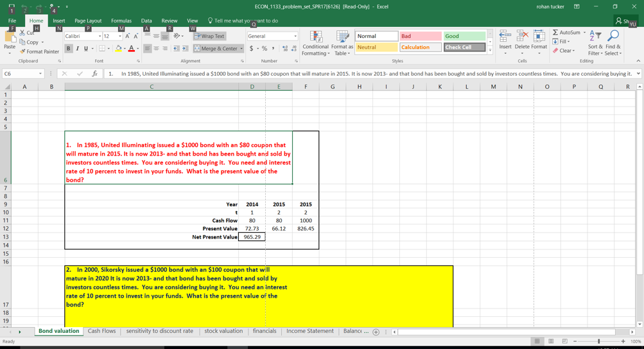The width and height of the screenshot is (644, 349).
Task: Click the Merge & Center button
Action: pos(216,48)
